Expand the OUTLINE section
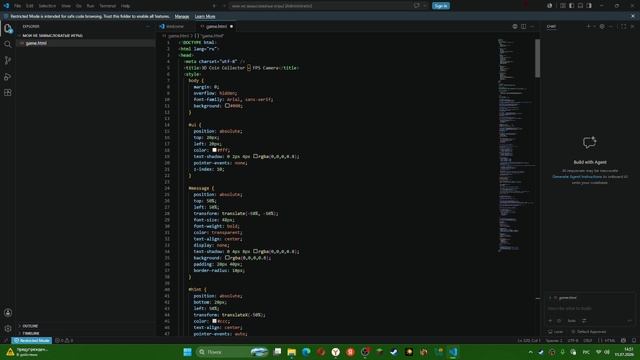 (86, 326)
